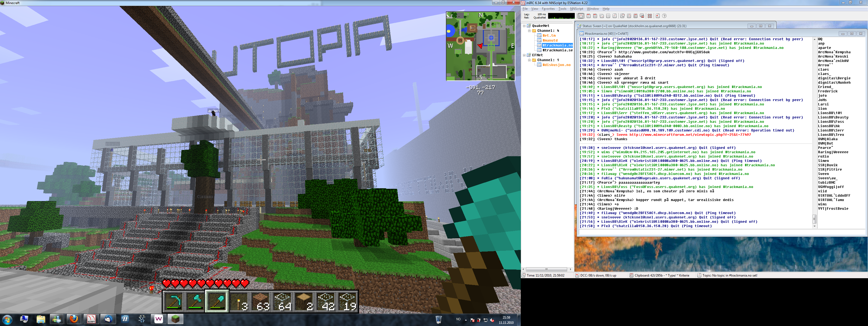Open the Favorites menu

pos(548,9)
